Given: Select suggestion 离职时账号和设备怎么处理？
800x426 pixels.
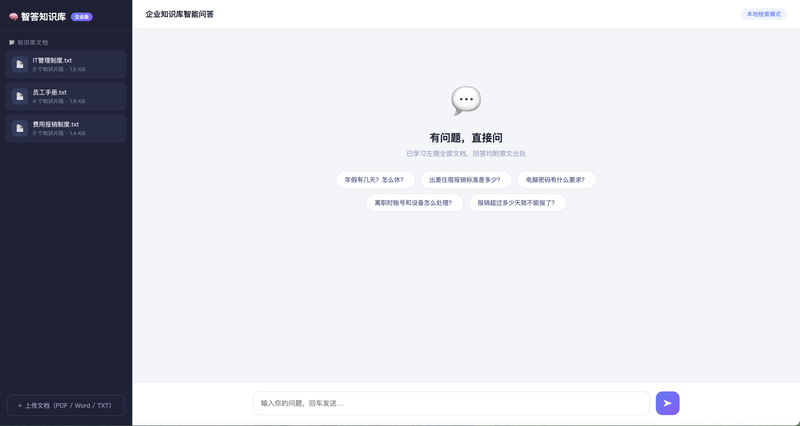Looking at the screenshot, I should (414, 203).
